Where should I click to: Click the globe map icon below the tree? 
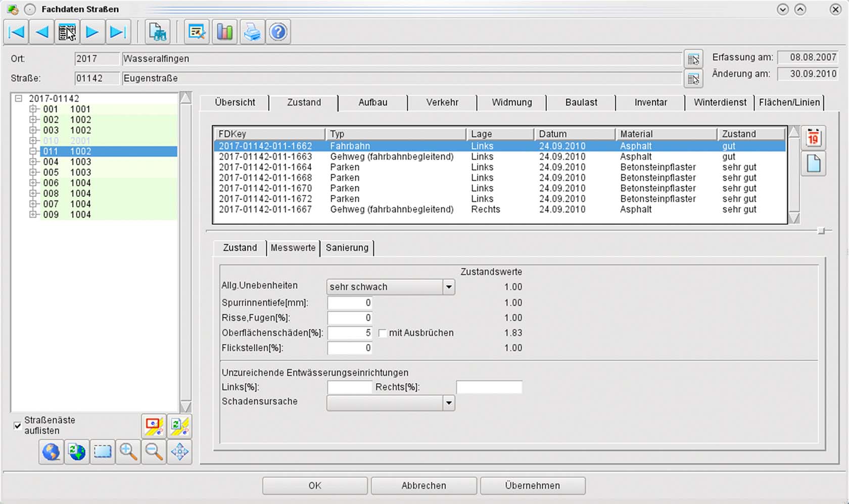tap(51, 451)
